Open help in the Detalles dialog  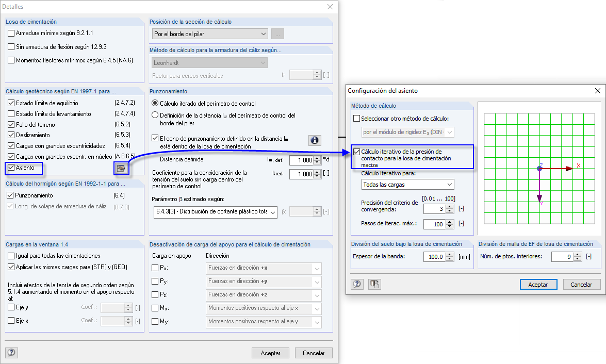pyautogui.click(x=11, y=353)
